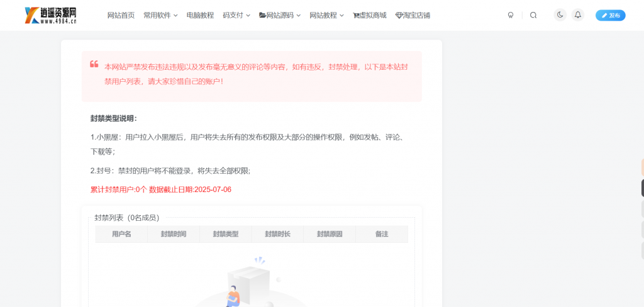This screenshot has width=644, height=307.
Task: Select the 封禁原因 column header
Action: tap(330, 234)
